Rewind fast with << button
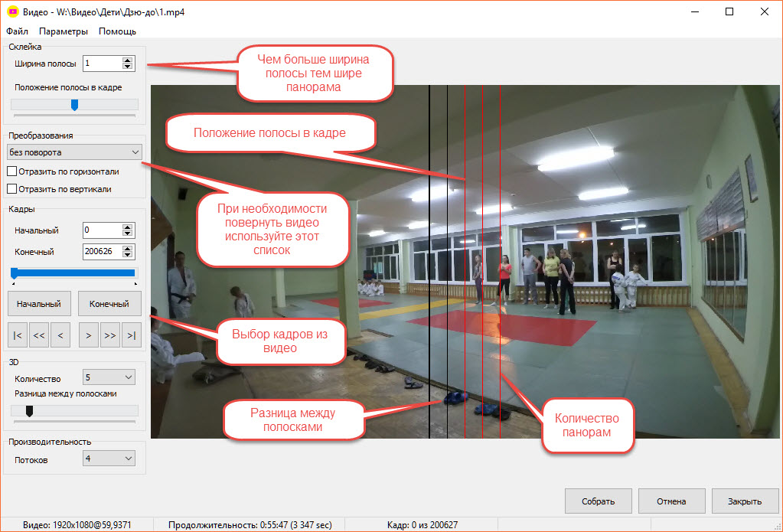The width and height of the screenshot is (783, 532). 39,335
